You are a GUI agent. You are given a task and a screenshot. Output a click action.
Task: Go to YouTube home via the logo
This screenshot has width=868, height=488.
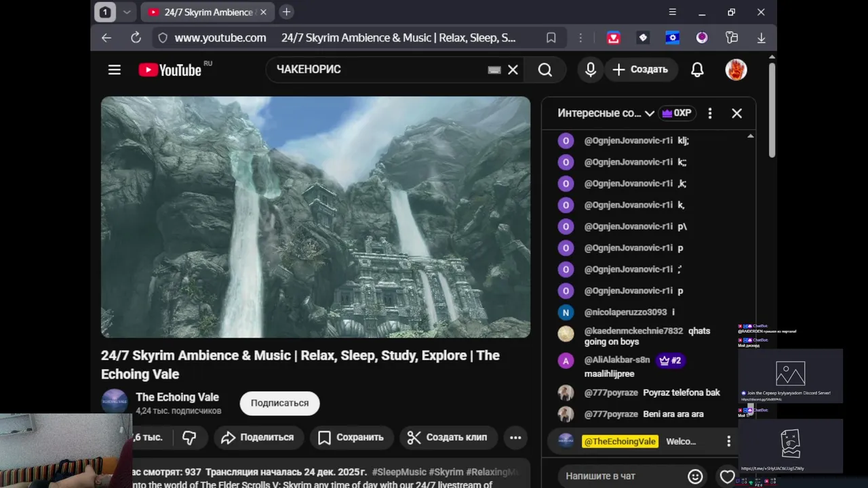tap(170, 70)
